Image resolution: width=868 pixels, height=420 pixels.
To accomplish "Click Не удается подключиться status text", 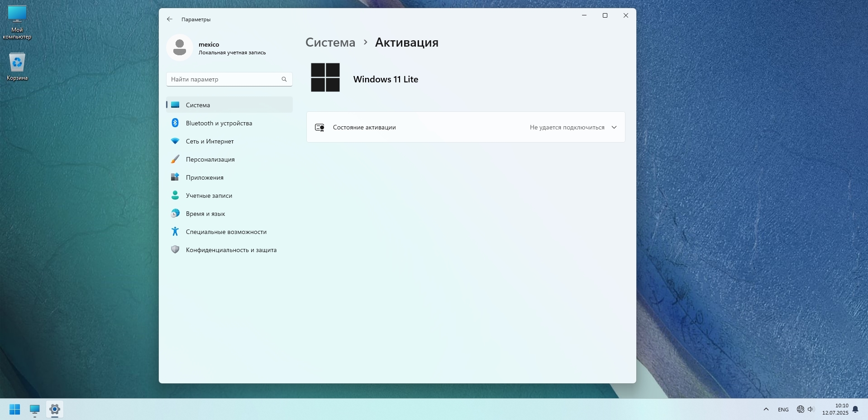I will pyautogui.click(x=567, y=128).
